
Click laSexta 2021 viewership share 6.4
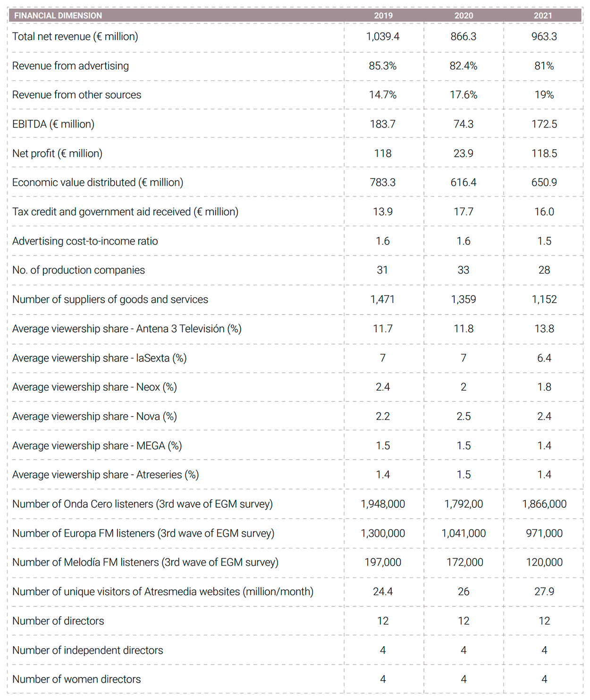(x=544, y=358)
